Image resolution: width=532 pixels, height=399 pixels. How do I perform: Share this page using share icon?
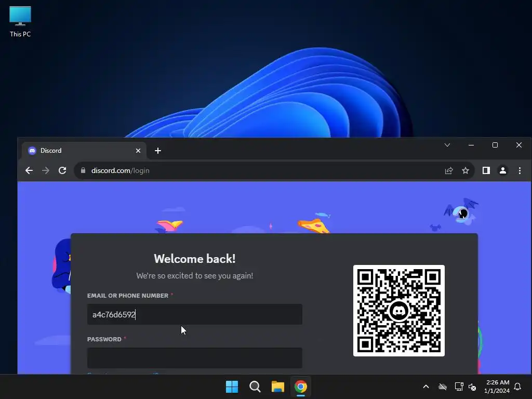[x=449, y=170]
